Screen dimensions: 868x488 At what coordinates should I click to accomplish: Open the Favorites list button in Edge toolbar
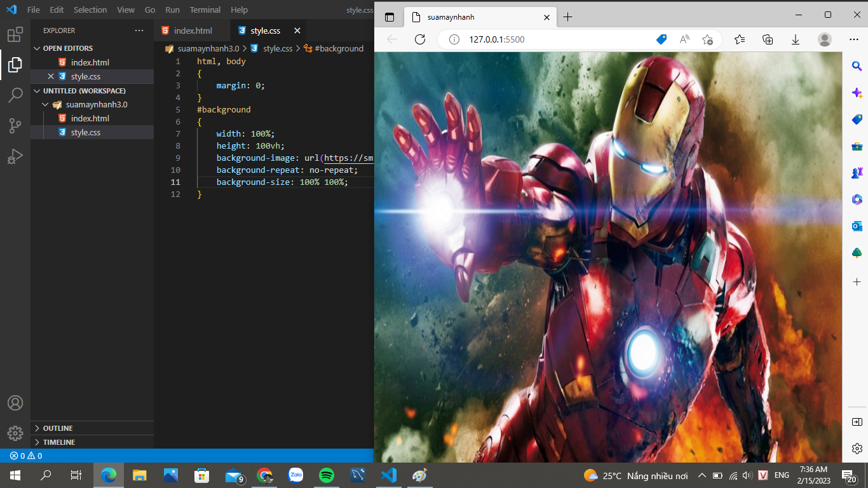(x=740, y=39)
